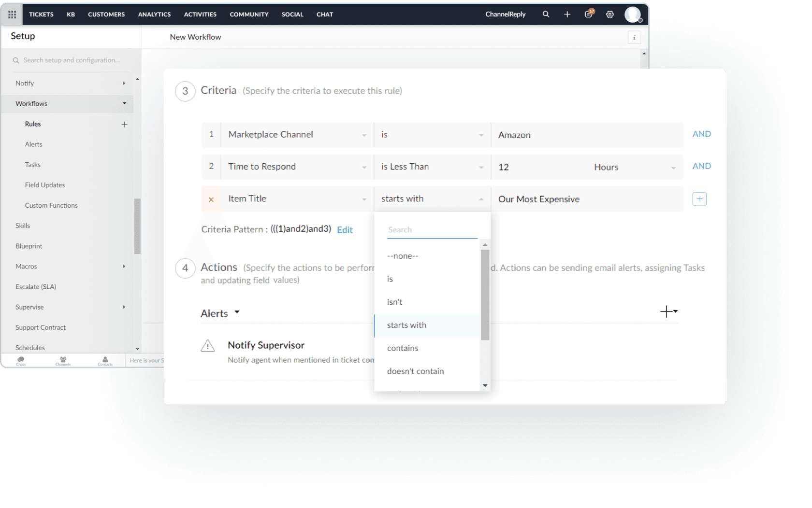The width and height of the screenshot is (812, 508).
Task: Open the user profile avatar
Action: [x=633, y=14]
